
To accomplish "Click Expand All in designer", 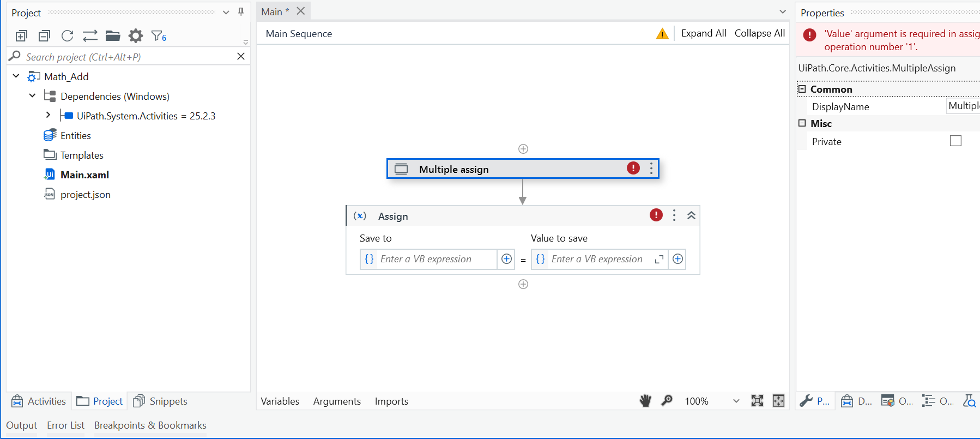I will (x=704, y=33).
